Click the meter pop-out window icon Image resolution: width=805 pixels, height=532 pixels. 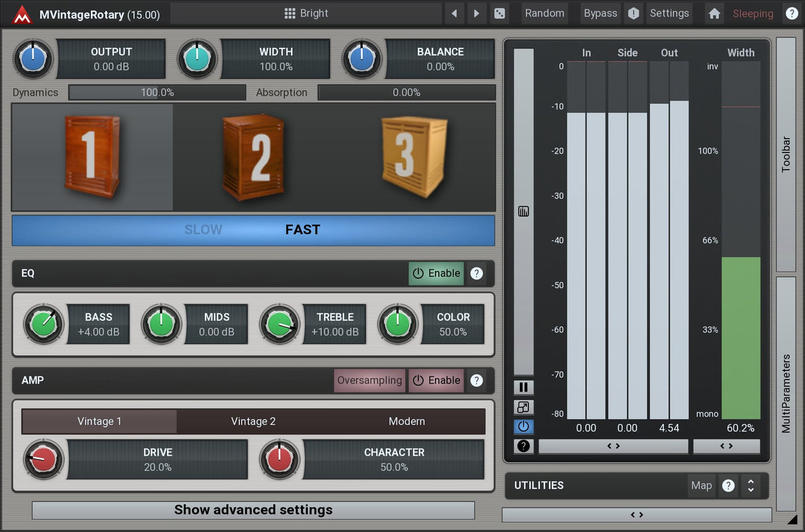523,407
